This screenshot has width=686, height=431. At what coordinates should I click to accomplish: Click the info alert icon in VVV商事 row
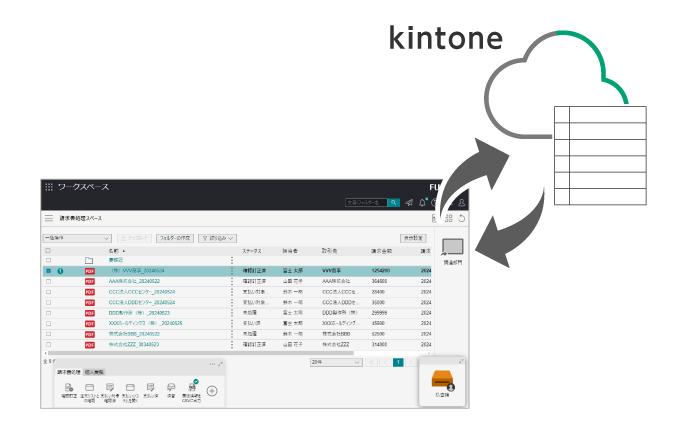pos(60,271)
